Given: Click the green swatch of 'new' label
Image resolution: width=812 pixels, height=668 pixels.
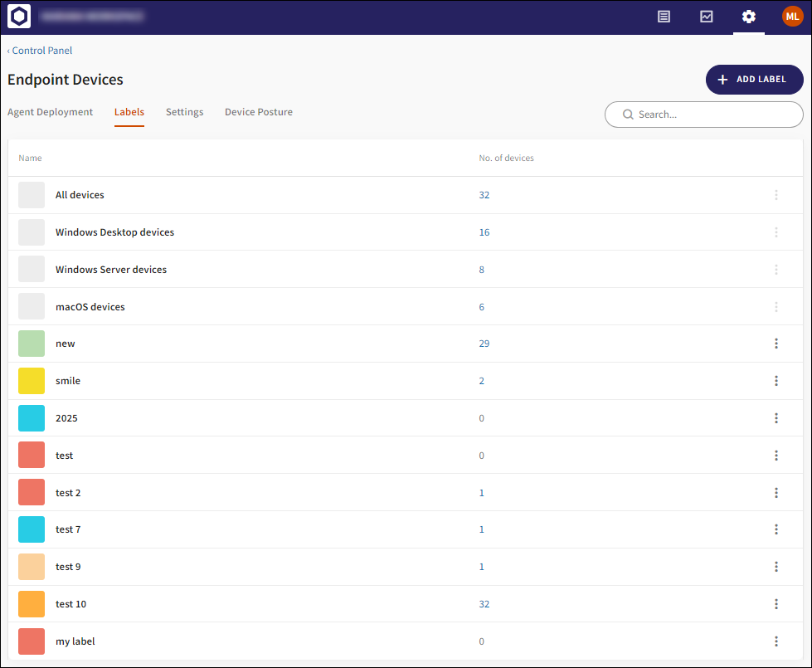Looking at the screenshot, I should click(x=32, y=344).
